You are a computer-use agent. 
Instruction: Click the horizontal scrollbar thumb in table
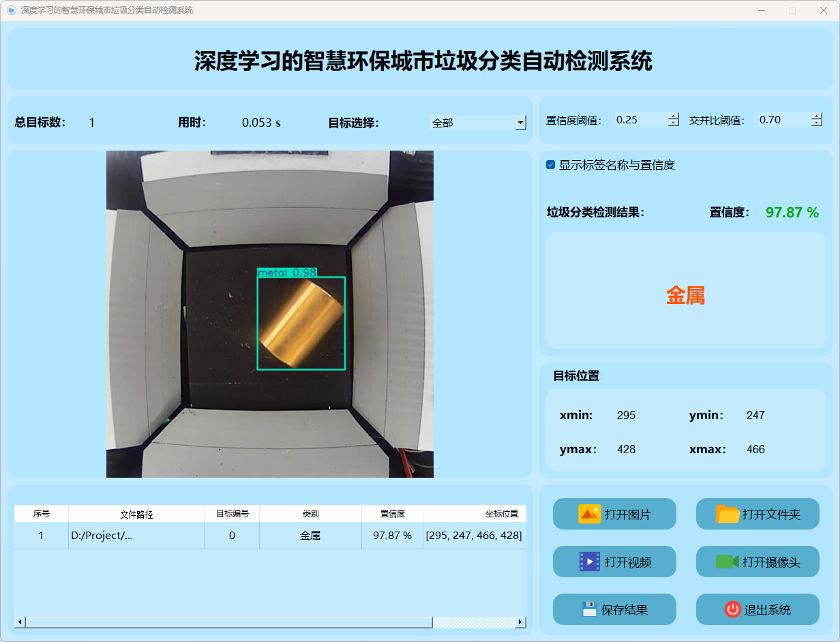click(229, 622)
